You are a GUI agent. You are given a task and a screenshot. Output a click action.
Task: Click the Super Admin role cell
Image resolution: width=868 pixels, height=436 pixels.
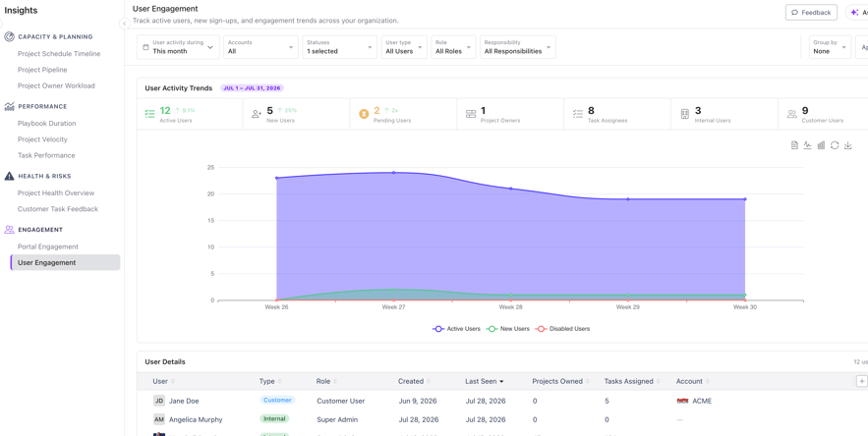pyautogui.click(x=337, y=420)
